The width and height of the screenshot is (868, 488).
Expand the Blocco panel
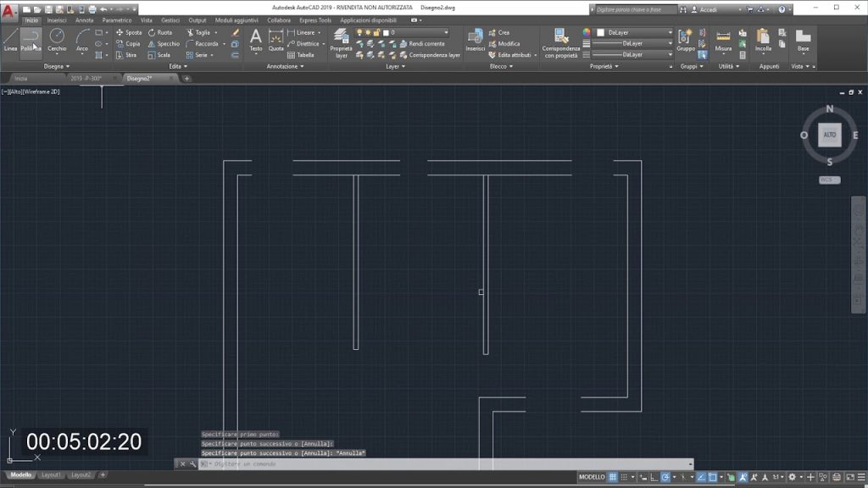(x=501, y=66)
